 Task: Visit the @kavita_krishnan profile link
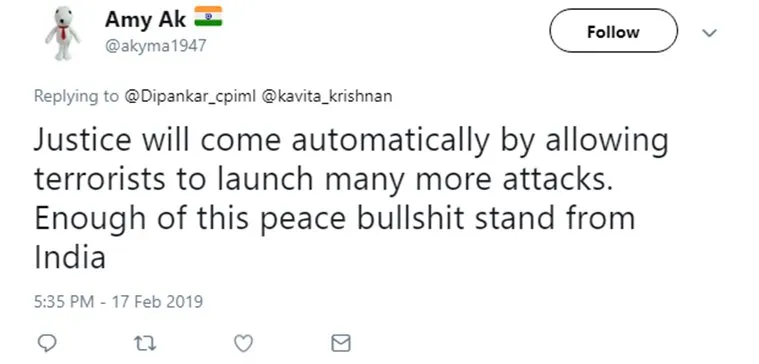click(327, 96)
